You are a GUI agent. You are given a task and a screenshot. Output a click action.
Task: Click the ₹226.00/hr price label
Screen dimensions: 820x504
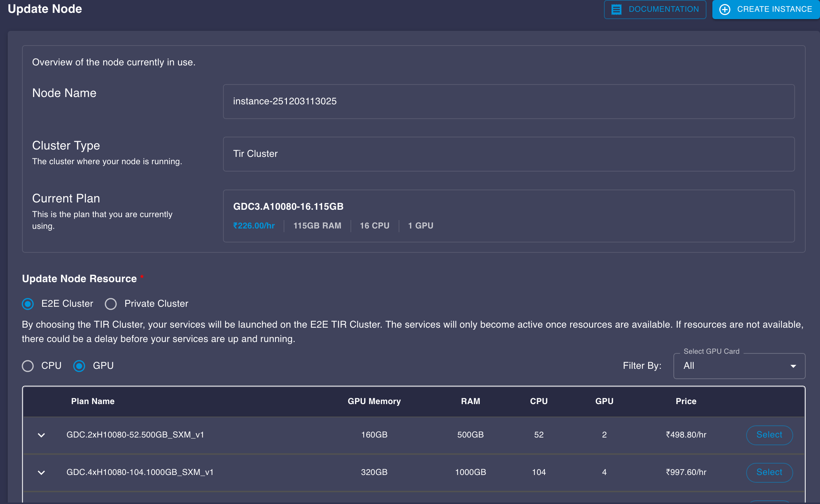(x=254, y=226)
